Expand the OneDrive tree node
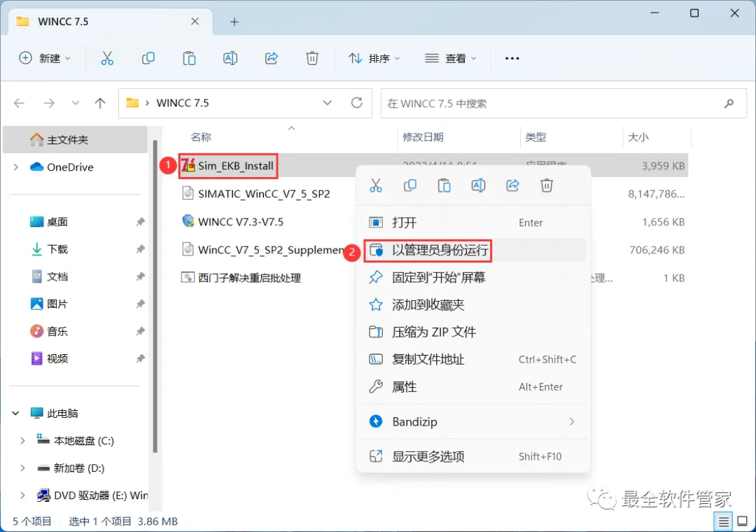Viewport: 756px width, 532px height. pos(16,167)
